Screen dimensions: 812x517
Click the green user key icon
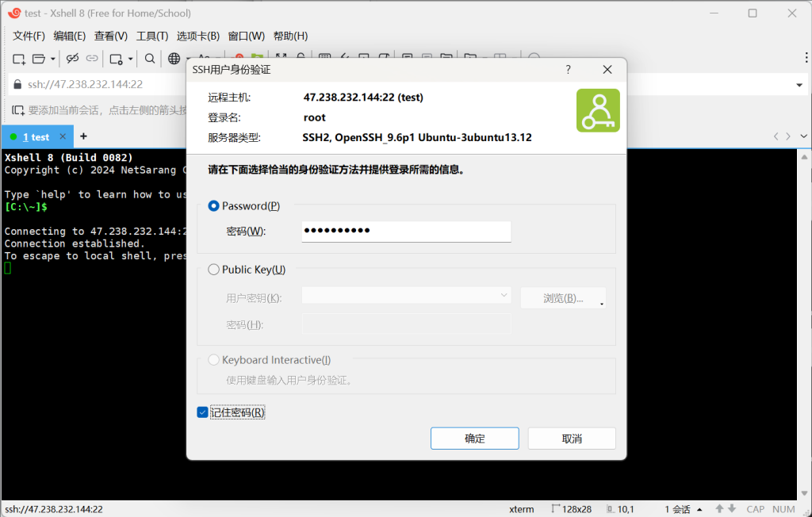[598, 110]
